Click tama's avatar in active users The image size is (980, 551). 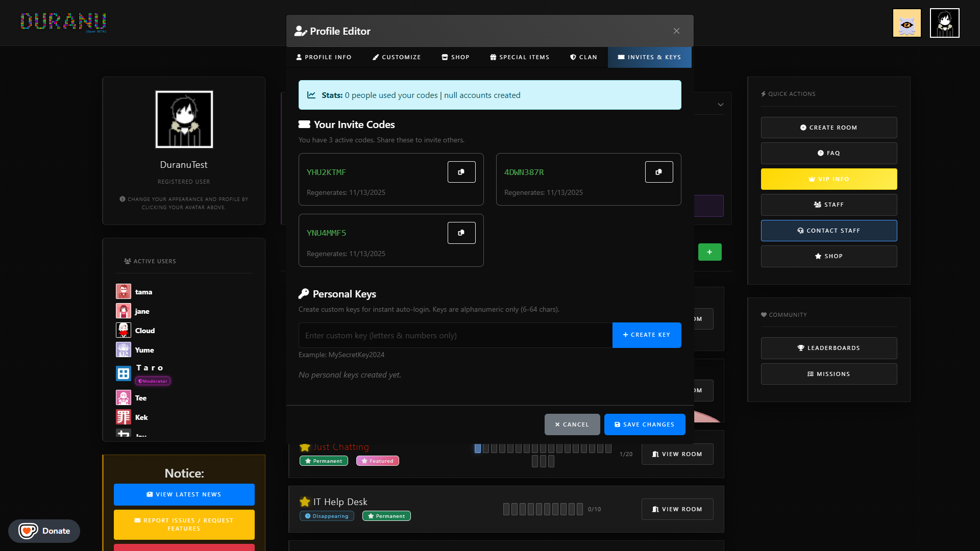tap(124, 292)
